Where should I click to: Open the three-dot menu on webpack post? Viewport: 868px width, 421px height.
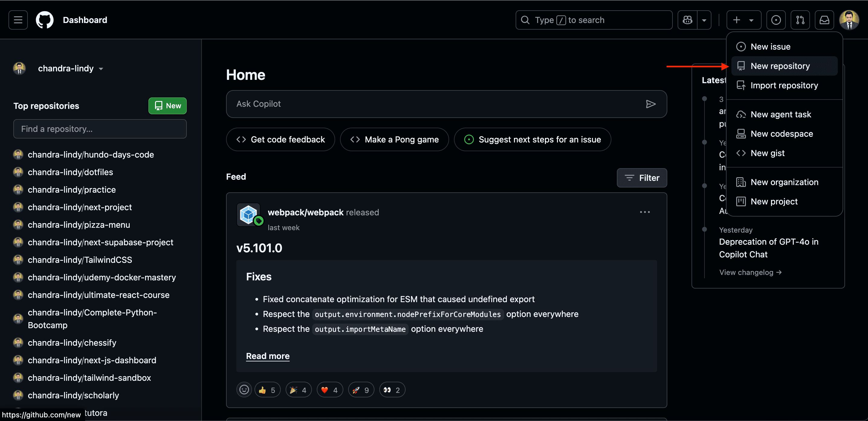[x=645, y=212]
